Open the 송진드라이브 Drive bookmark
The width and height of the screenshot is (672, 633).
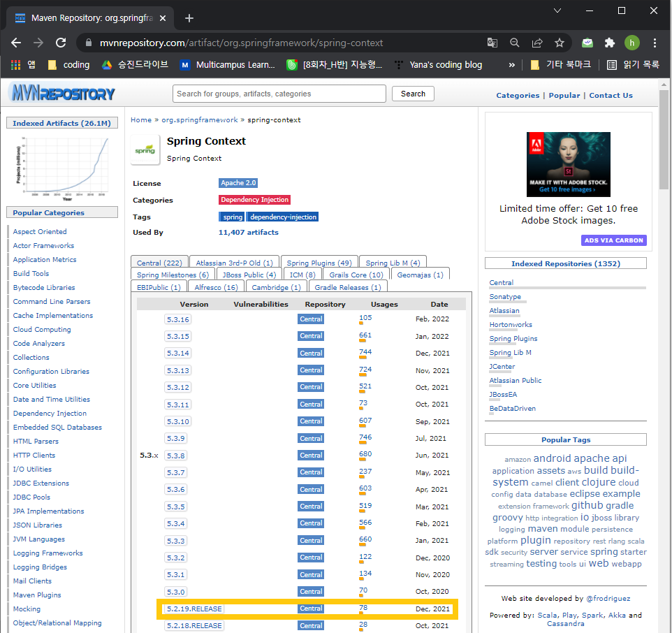click(135, 65)
